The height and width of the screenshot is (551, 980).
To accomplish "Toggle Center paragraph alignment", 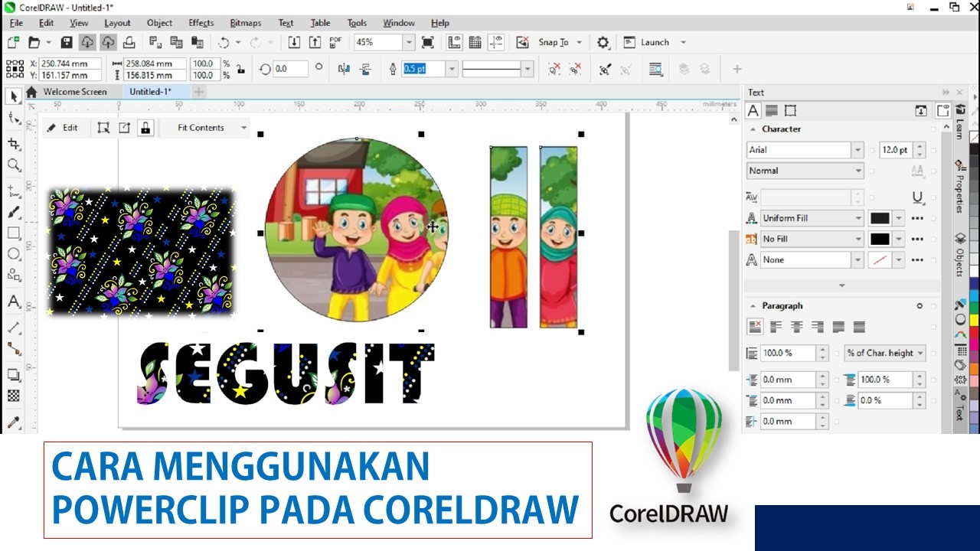I will click(x=796, y=327).
